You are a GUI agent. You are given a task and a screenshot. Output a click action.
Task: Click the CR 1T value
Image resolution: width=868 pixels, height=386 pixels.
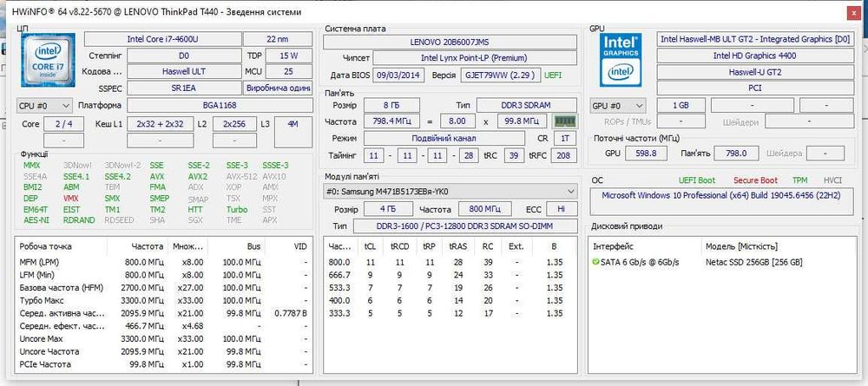click(563, 138)
